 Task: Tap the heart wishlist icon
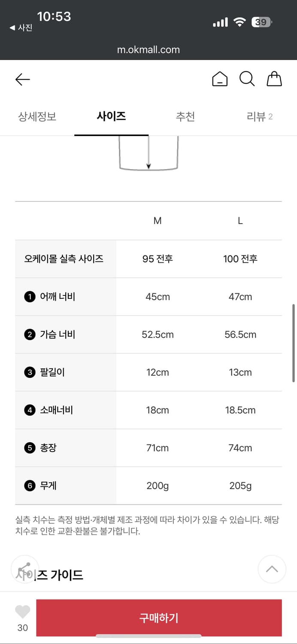(23, 612)
